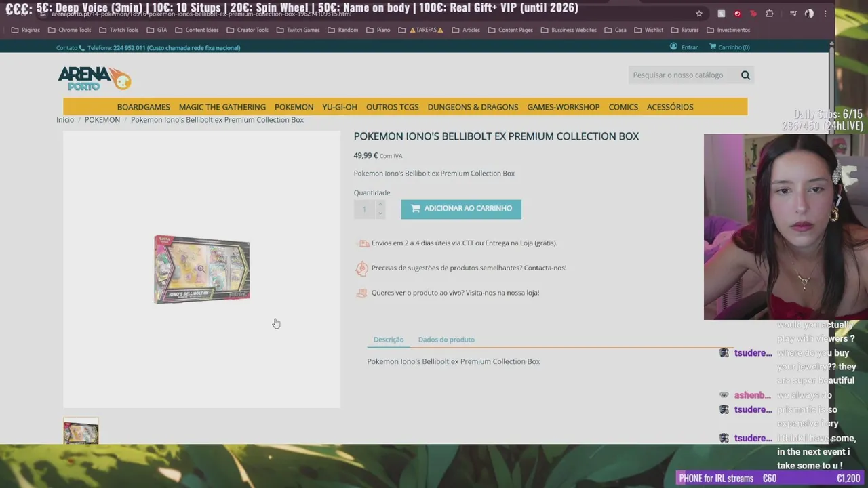
Task: Open the TAREFAS bookmark folder
Action: [421, 30]
